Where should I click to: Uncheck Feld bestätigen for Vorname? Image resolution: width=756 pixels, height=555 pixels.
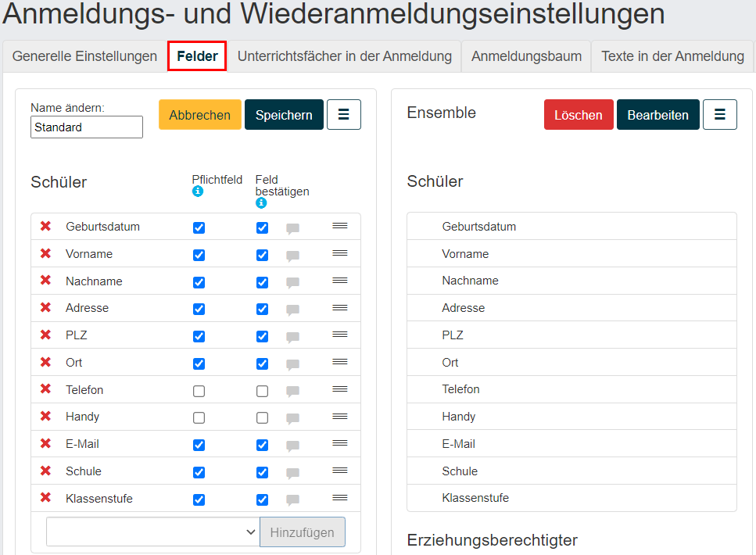click(262, 255)
